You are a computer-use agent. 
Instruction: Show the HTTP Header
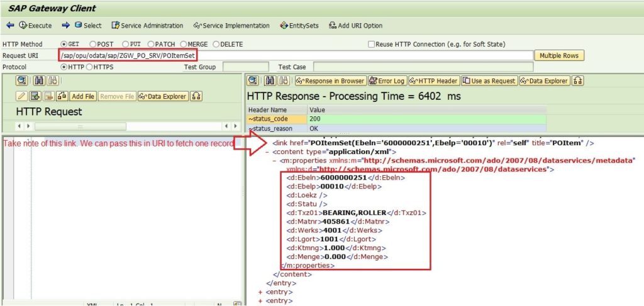point(433,81)
